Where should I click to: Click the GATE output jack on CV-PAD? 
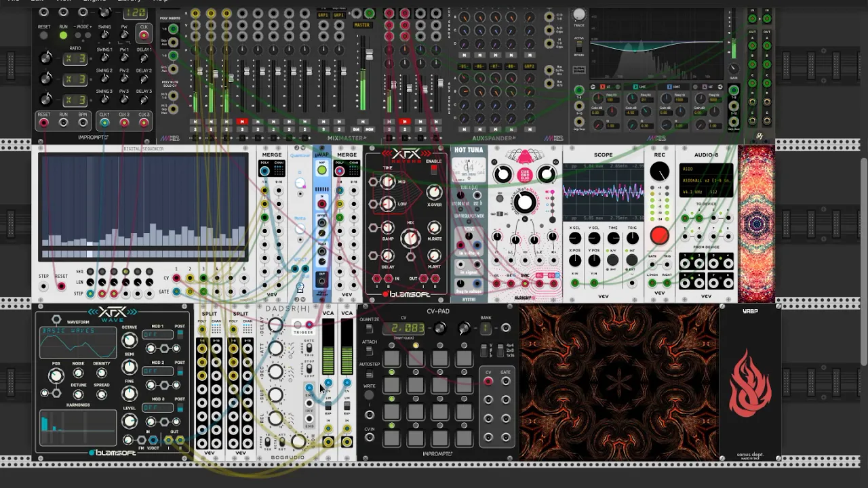click(505, 382)
